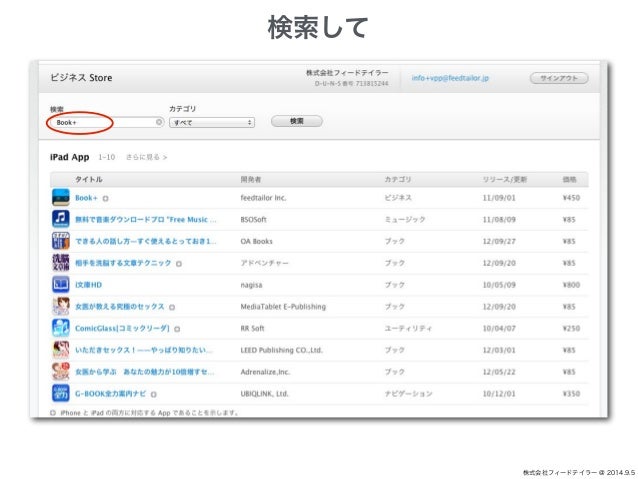Click the Book+ app icon
Viewport: 638px width, 479px height.
[61, 197]
